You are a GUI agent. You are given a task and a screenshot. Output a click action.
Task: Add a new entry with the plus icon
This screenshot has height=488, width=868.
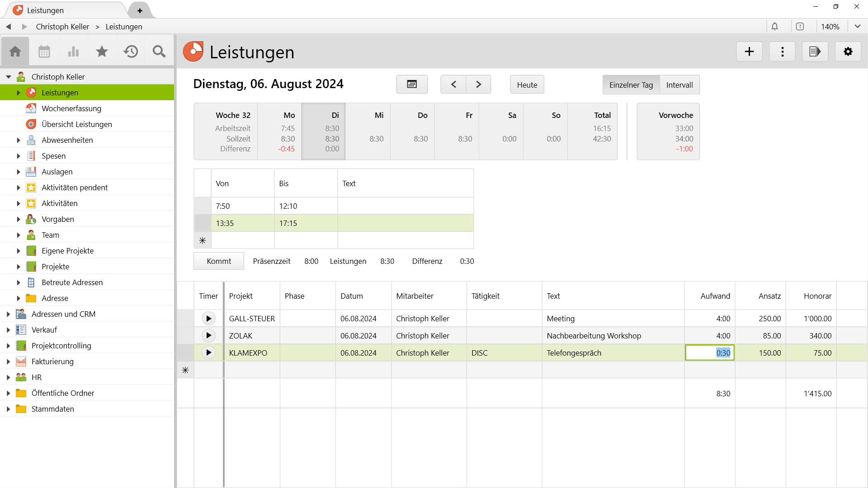click(x=749, y=52)
